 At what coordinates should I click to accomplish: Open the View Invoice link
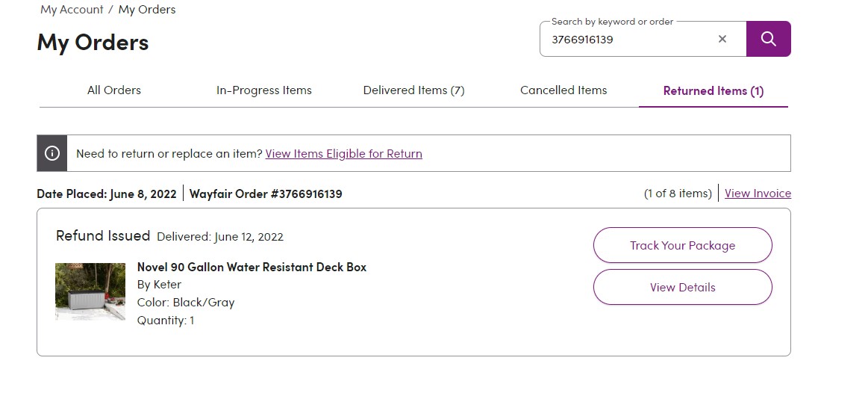click(758, 193)
